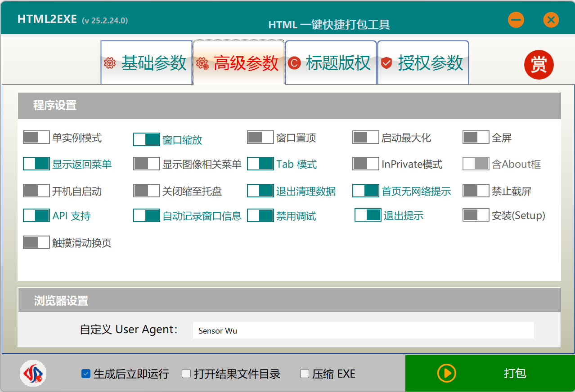This screenshot has width=575, height=392.
Task: Turn off the 自动记录窗口信息 toggle
Action: coord(146,215)
